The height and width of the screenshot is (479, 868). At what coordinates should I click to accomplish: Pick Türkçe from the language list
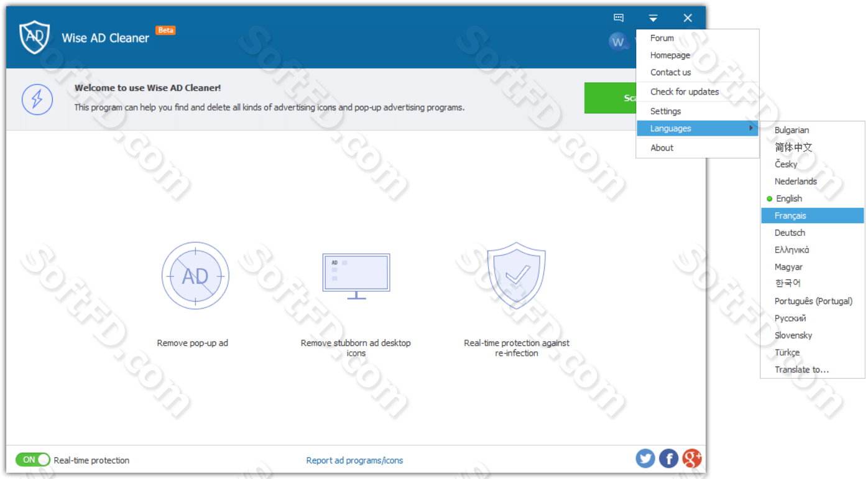pos(813,353)
